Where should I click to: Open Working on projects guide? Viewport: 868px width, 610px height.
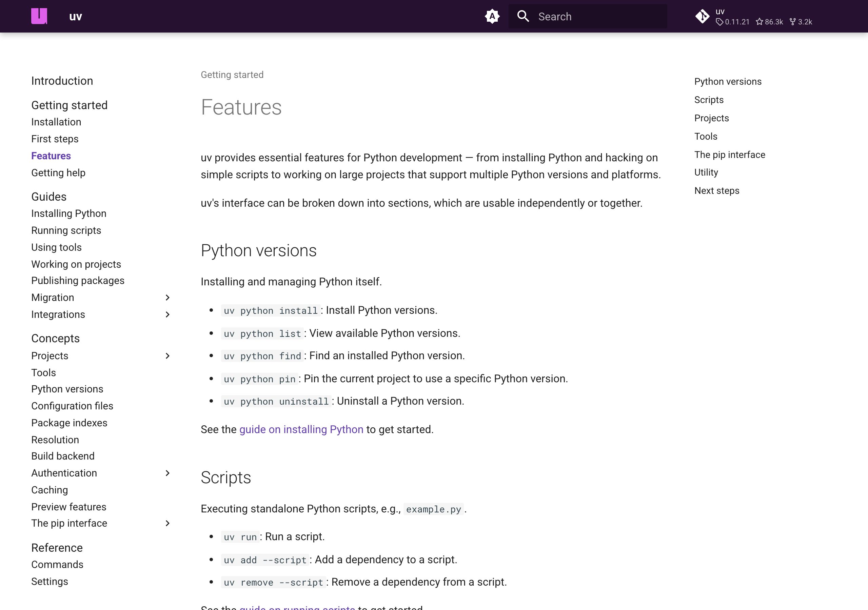[76, 265]
